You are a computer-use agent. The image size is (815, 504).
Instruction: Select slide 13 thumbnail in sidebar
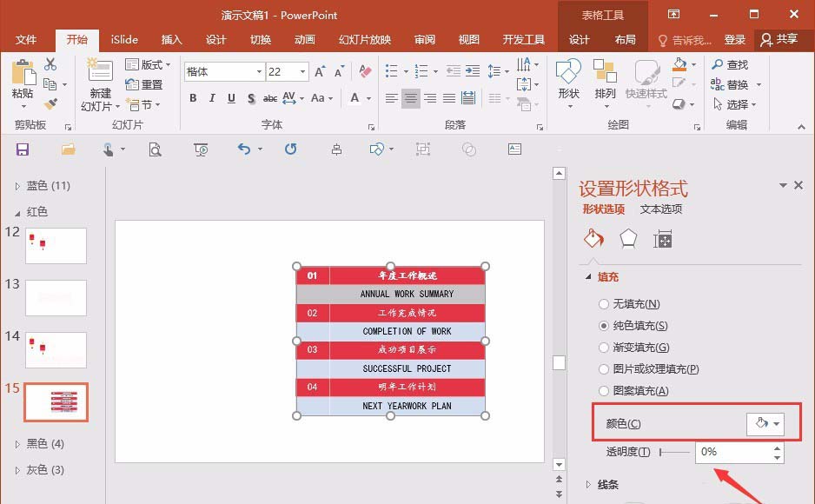pyautogui.click(x=56, y=298)
